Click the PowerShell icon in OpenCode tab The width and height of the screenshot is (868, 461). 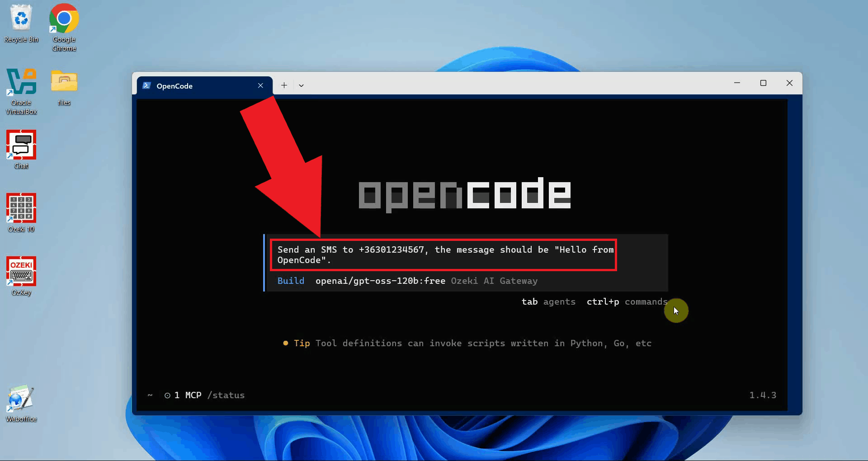[146, 85]
